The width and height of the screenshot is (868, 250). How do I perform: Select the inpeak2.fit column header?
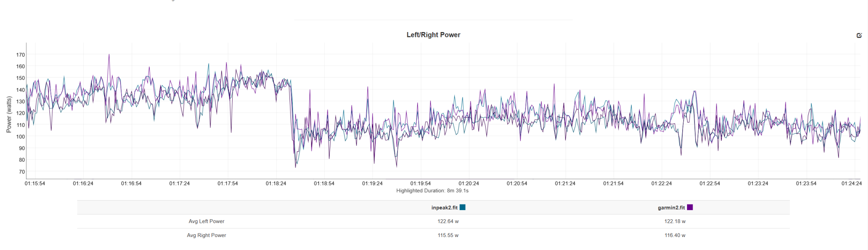click(444, 208)
